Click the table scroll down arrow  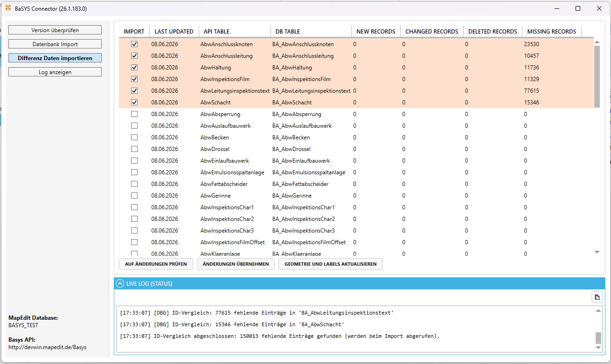(597, 252)
